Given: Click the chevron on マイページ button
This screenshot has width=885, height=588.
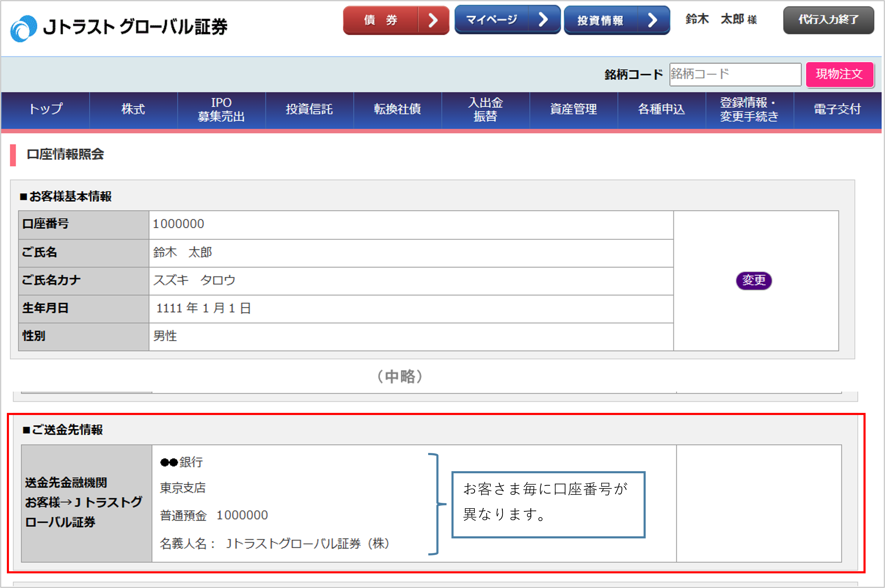Looking at the screenshot, I should (544, 19).
